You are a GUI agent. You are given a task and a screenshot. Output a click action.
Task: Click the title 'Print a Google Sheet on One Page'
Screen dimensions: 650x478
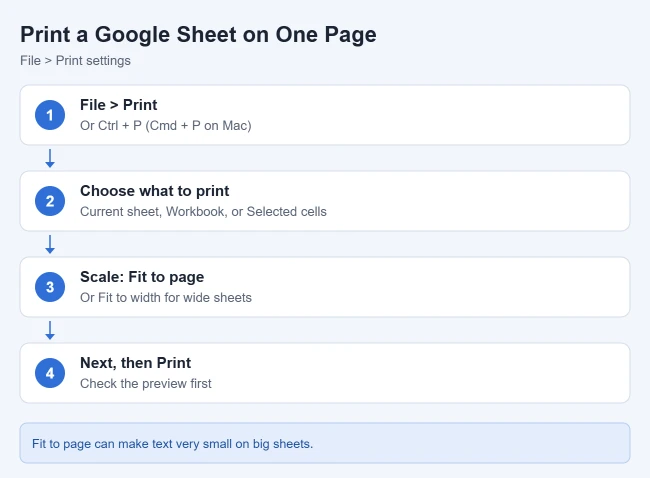198,34
